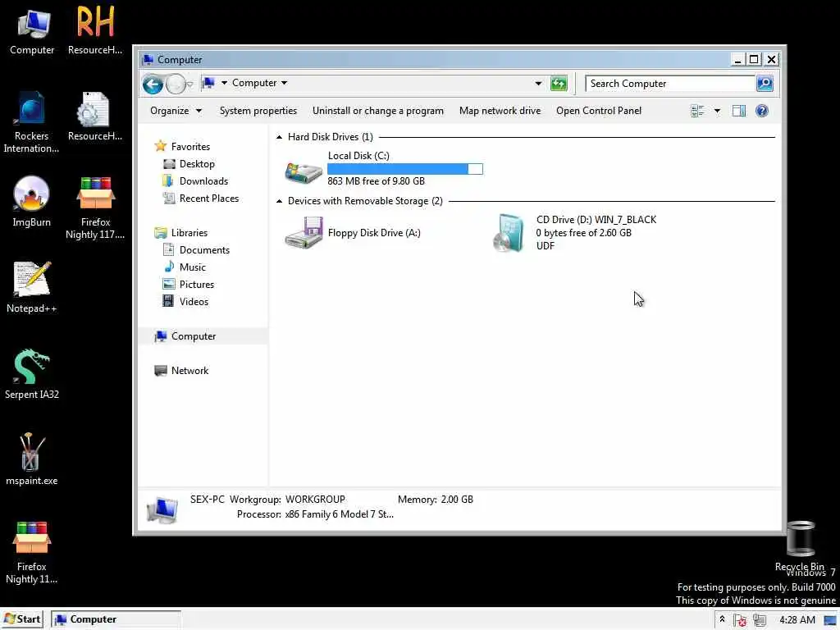This screenshot has width=840, height=630.
Task: Expand the address bar root arrow
Action: [x=225, y=83]
